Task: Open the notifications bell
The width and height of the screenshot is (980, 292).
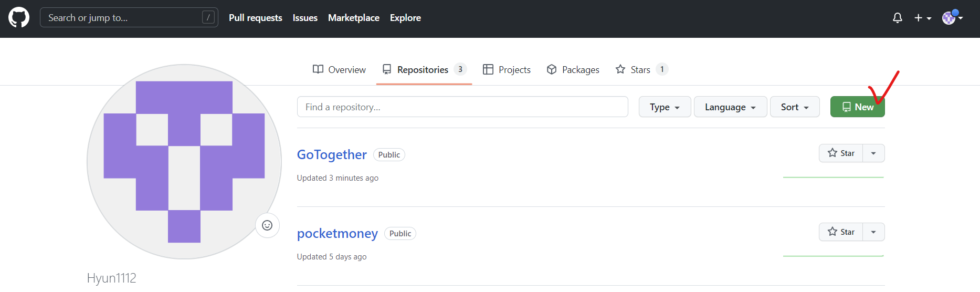Action: (898, 18)
